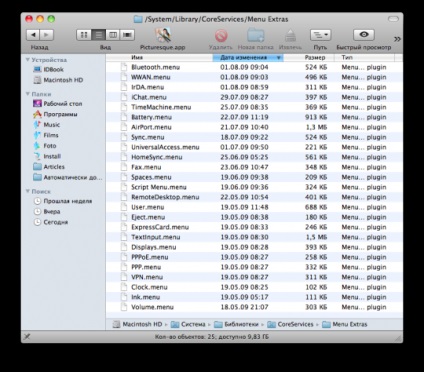This screenshot has width=424, height=372.
Task: Click Macintosh HD in the path bar
Action: (137, 324)
